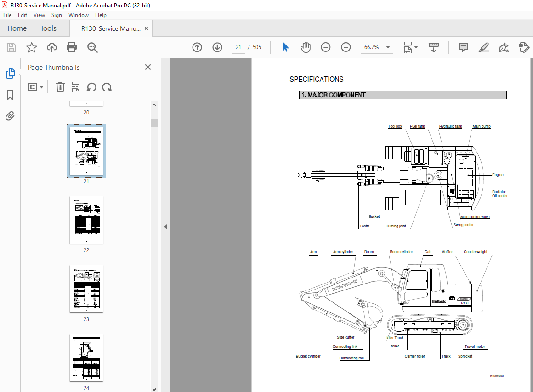Click the thumbnail panel scrollbar thumb

[154, 123]
